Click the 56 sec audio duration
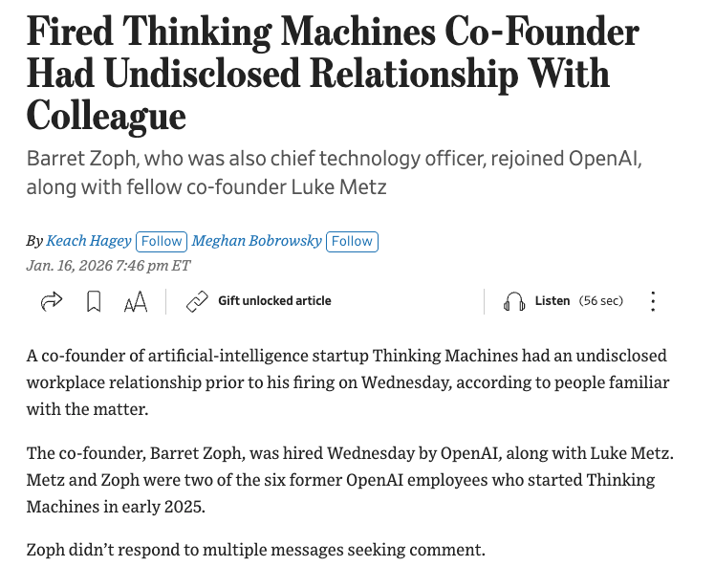The width and height of the screenshot is (715, 588). 601,301
